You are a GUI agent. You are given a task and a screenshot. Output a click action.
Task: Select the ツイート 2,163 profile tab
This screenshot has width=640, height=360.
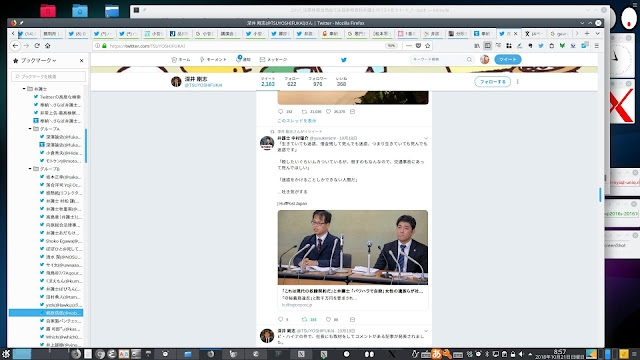point(268,81)
